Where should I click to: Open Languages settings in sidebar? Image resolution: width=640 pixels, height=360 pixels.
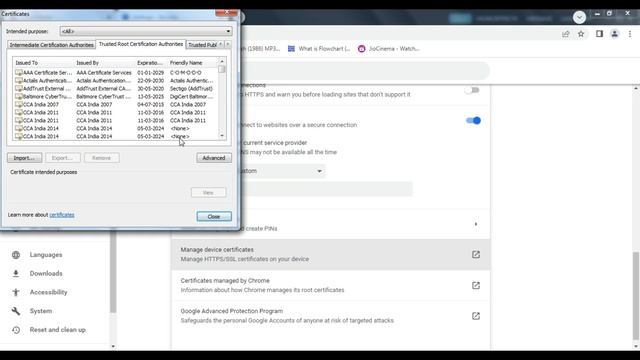[46, 255]
